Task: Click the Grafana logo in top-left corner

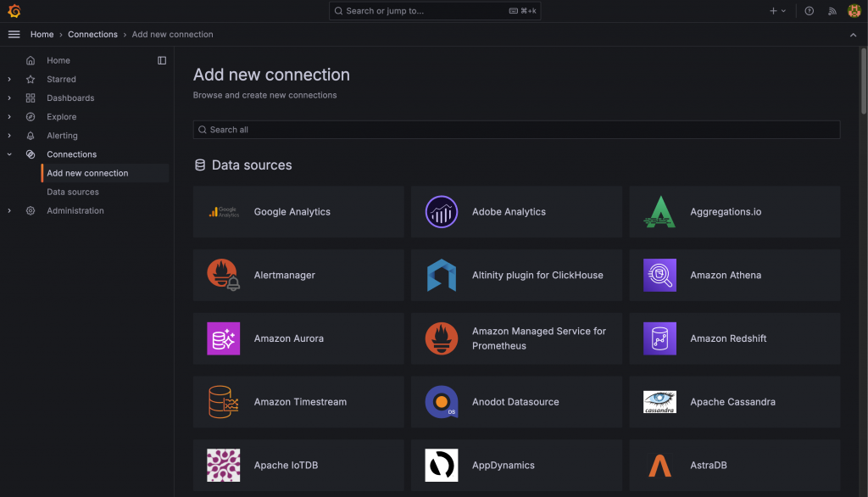Action: (14, 10)
